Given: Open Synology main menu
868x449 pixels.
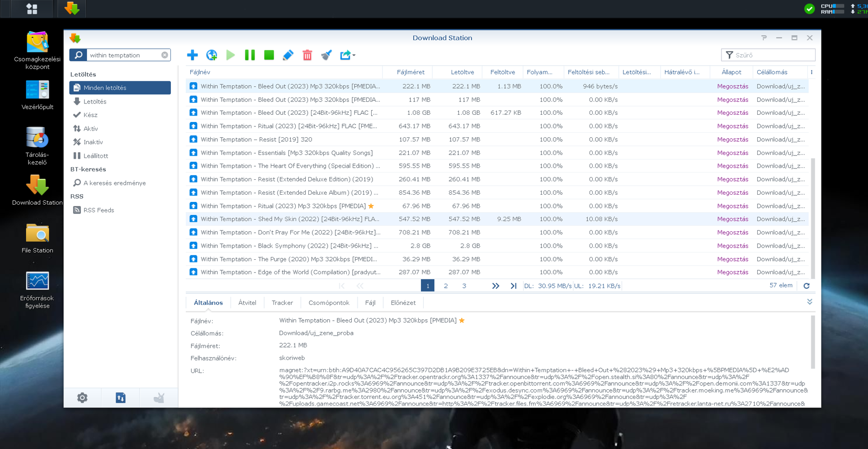Looking at the screenshot, I should click(x=32, y=9).
